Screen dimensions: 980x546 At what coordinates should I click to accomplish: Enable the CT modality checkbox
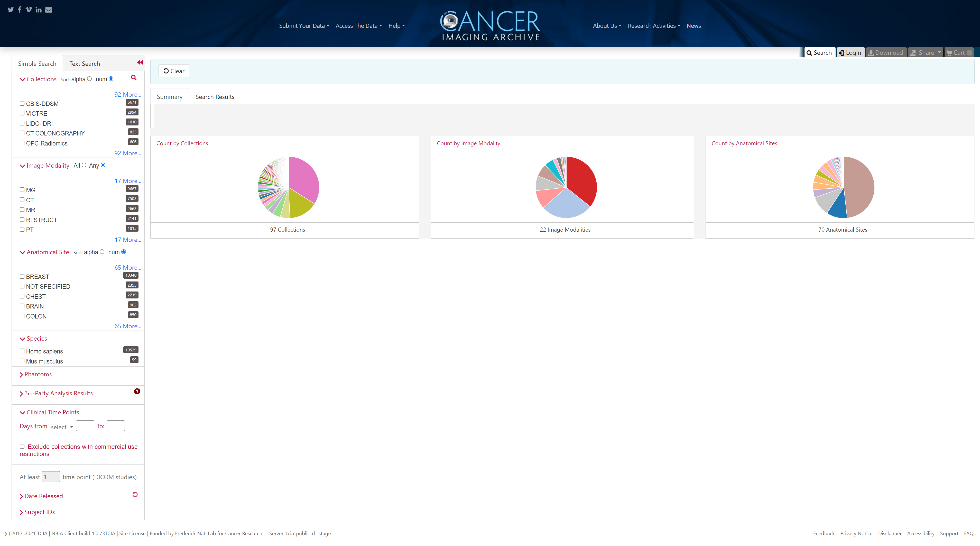(22, 199)
